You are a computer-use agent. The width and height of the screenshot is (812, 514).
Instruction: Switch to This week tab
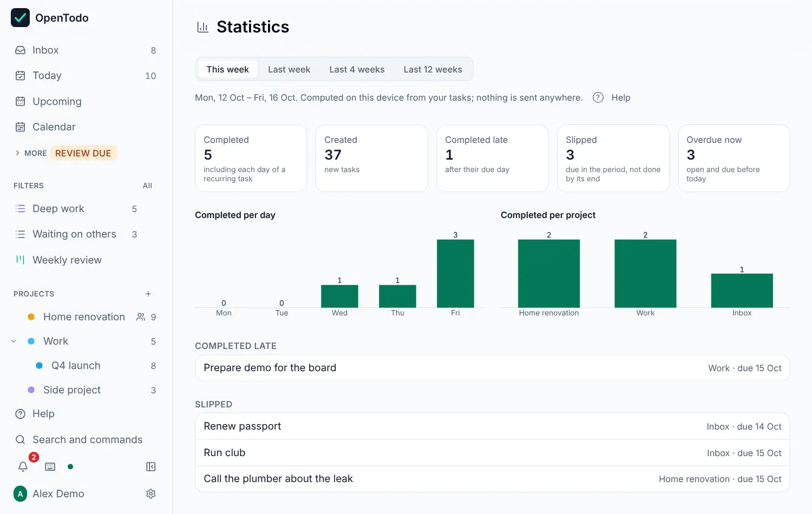tap(227, 69)
